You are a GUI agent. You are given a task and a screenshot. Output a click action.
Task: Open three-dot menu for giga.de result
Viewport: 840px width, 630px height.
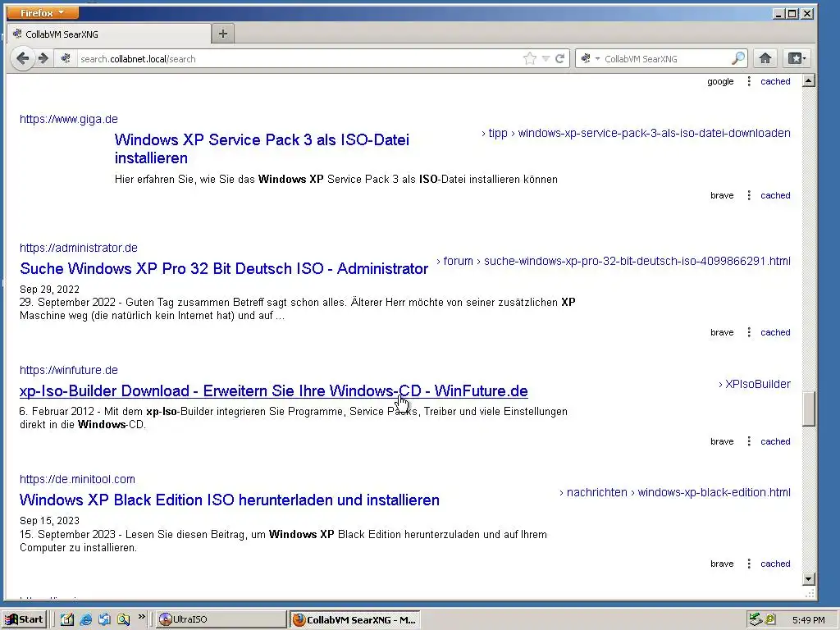pos(749,195)
